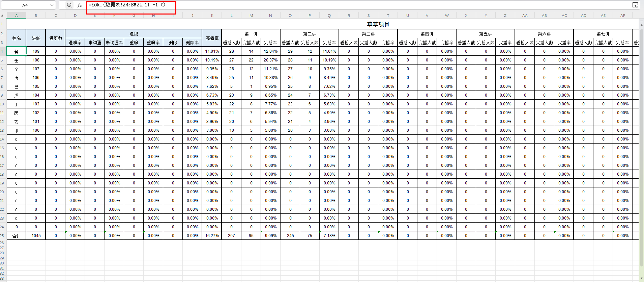Click the vertical scrollbar down arrow
Image resolution: width=644 pixels, height=282 pixels.
tap(641, 278)
